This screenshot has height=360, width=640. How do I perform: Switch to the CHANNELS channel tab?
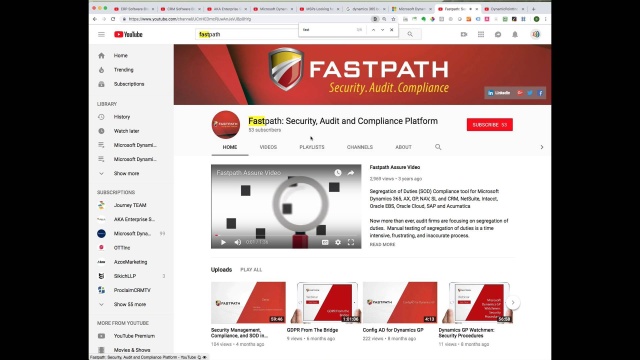coord(360,147)
